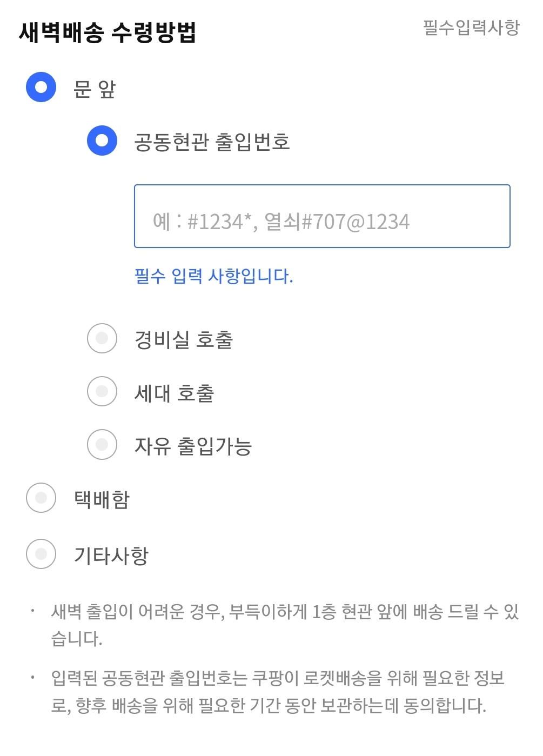This screenshot has width=543, height=756.
Task: Click the 문 앞 option label
Action: tap(95, 89)
